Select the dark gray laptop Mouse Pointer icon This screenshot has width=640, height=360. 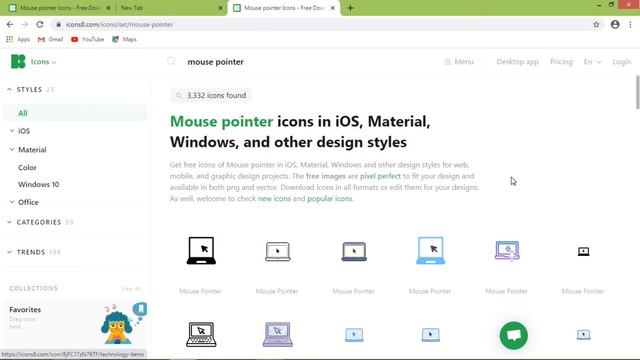point(354,251)
